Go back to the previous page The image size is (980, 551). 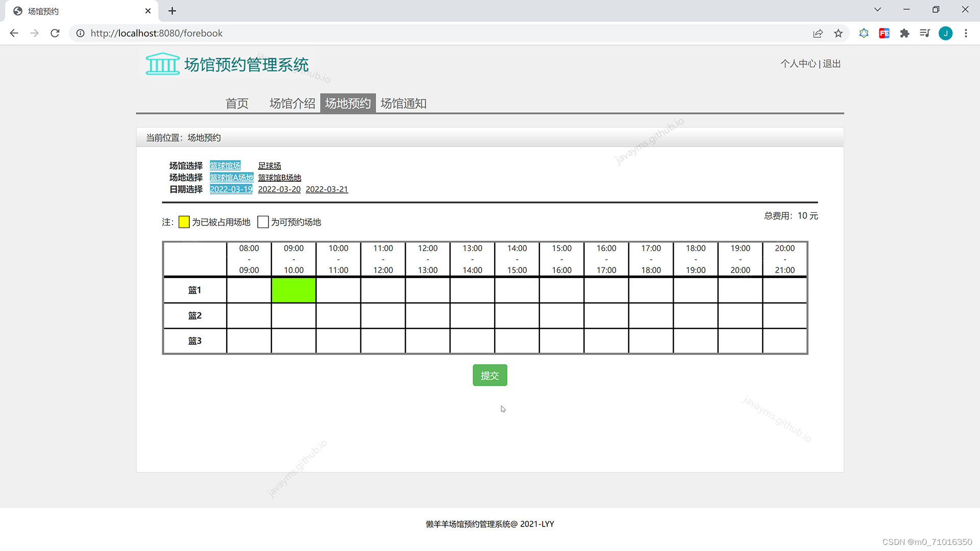point(14,33)
